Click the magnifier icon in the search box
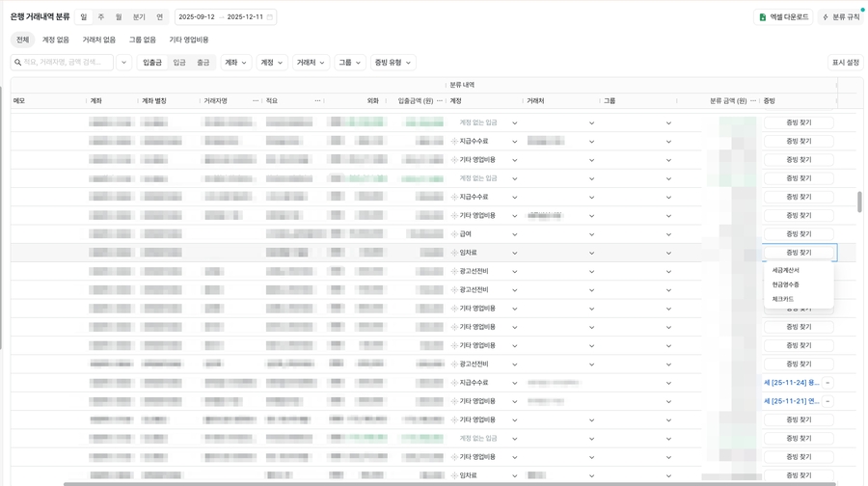 click(18, 63)
